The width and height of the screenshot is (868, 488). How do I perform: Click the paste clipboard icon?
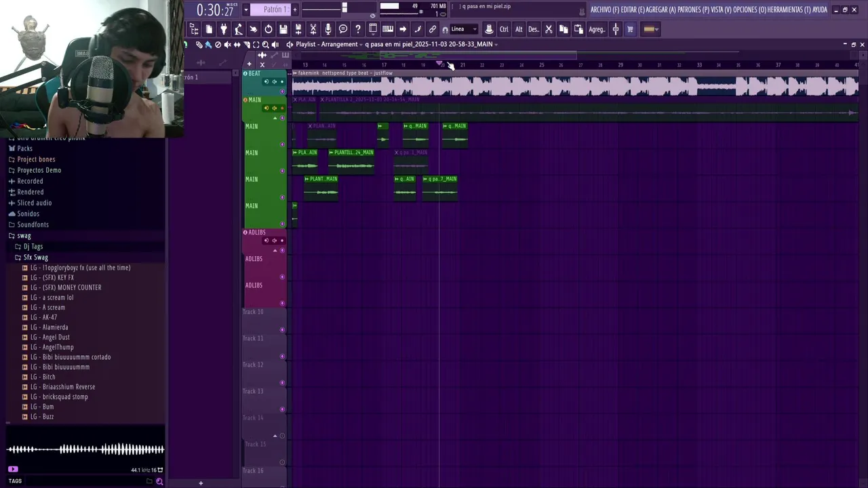click(x=578, y=29)
